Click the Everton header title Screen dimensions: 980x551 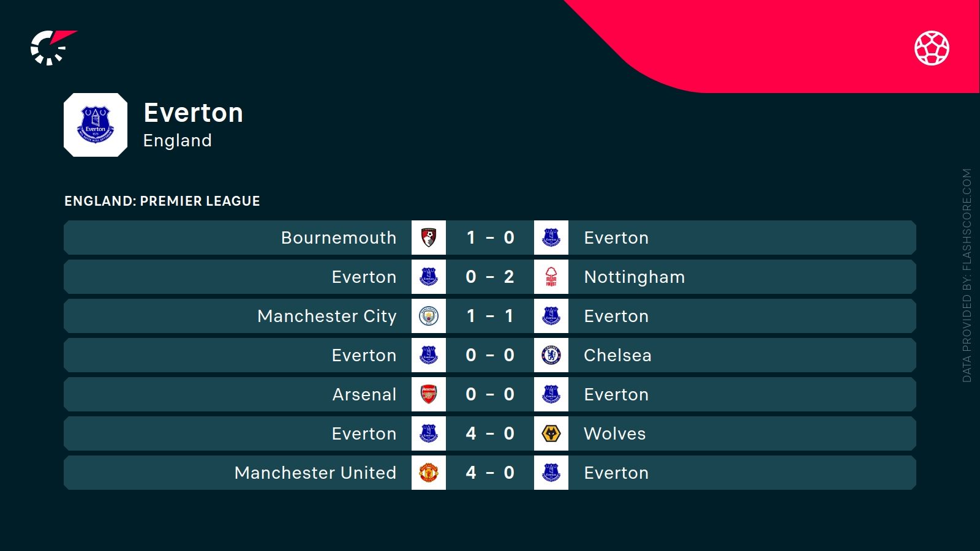193,113
